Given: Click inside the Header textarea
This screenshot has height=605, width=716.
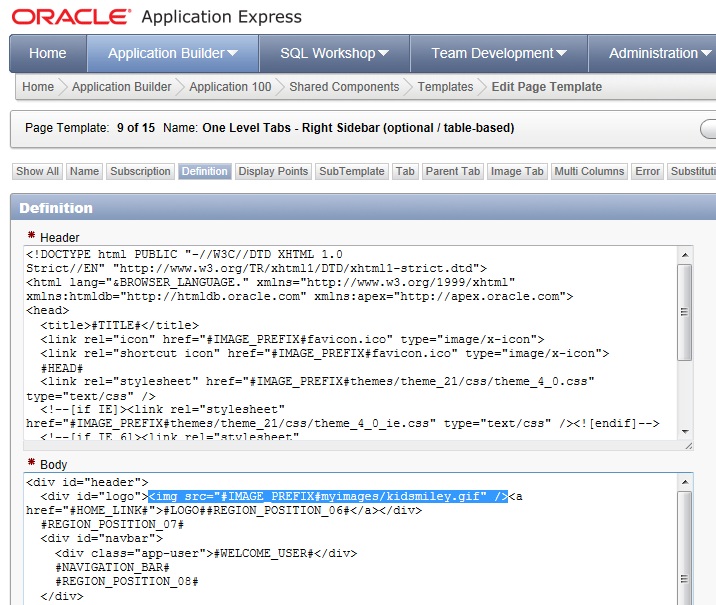Looking at the screenshot, I should 351,344.
